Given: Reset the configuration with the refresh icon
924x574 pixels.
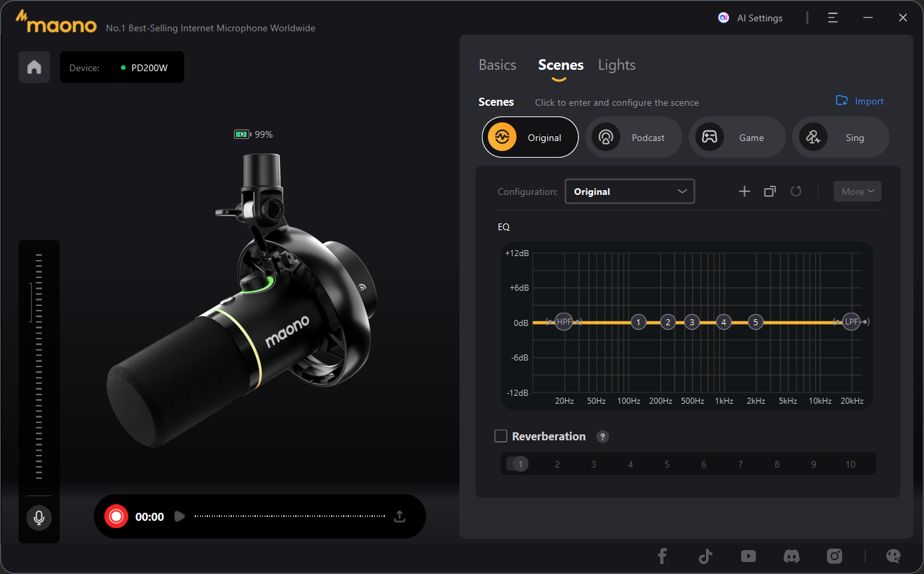Looking at the screenshot, I should (x=796, y=192).
